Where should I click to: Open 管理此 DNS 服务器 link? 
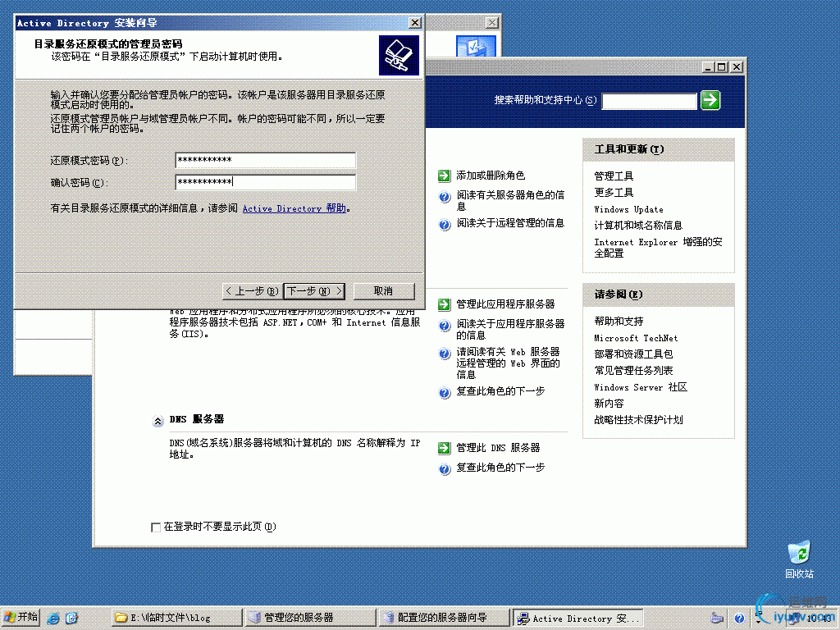pyautogui.click(x=498, y=447)
